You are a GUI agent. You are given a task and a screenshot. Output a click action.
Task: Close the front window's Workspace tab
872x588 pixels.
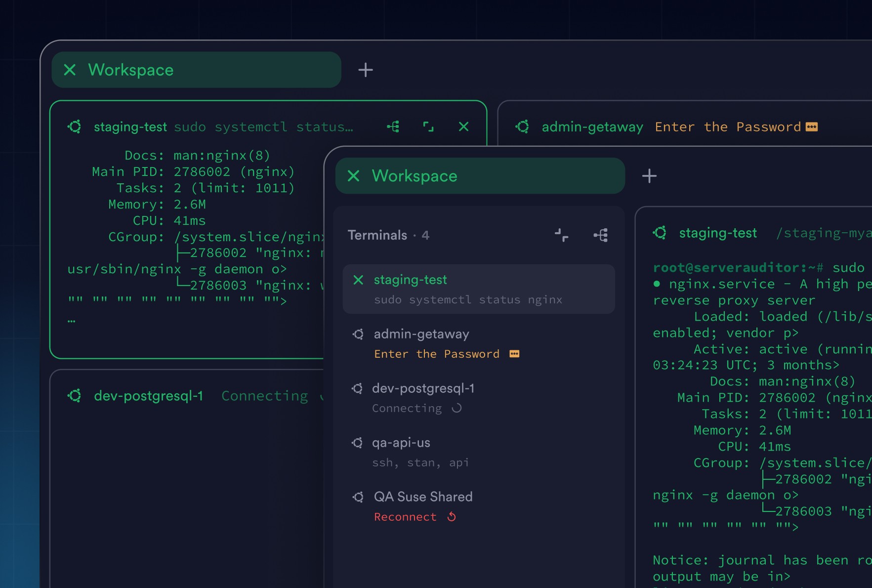coord(353,175)
